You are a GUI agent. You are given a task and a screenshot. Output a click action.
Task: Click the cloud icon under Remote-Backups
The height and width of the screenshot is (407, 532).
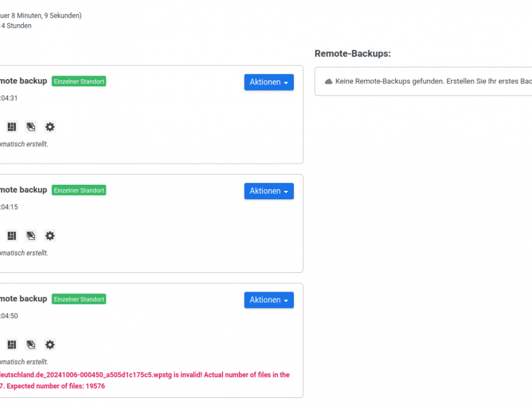click(x=329, y=82)
